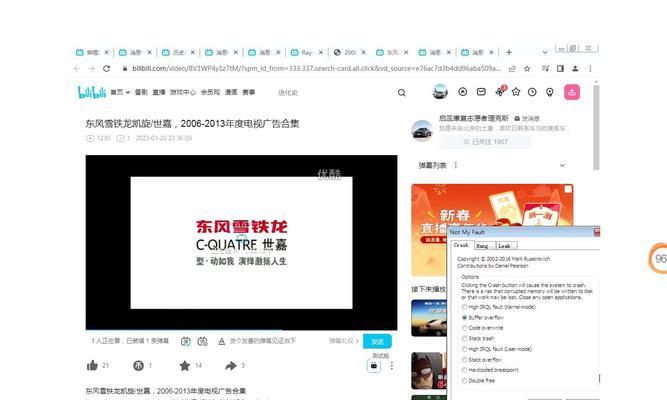This screenshot has height=400, width=667.
Task: Open the Chrome three-dot menu
Action: point(590,68)
